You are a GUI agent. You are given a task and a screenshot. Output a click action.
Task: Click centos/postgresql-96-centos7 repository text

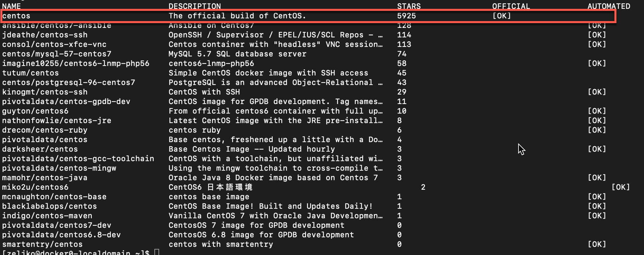[69, 83]
